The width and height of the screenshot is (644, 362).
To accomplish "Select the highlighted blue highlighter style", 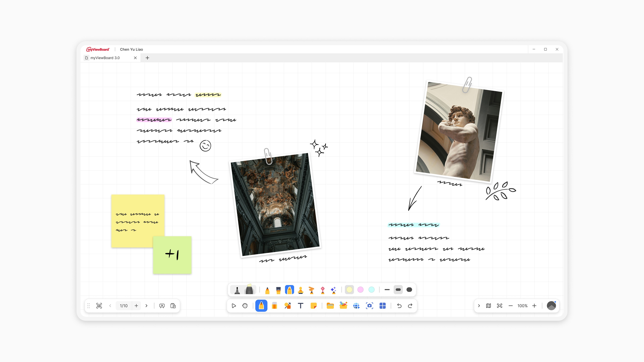I will coord(289,290).
